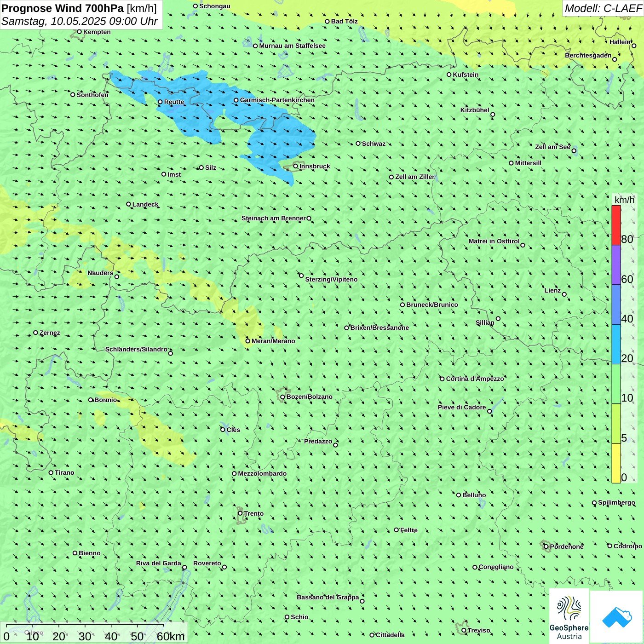Click the Tirano city label
Image resolution: width=644 pixels, height=644 pixels.
coord(64,472)
